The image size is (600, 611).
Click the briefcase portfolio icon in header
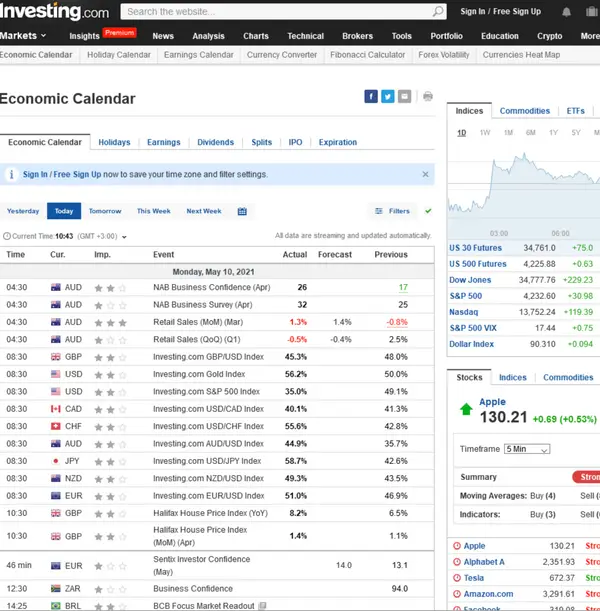pyautogui.click(x=592, y=12)
